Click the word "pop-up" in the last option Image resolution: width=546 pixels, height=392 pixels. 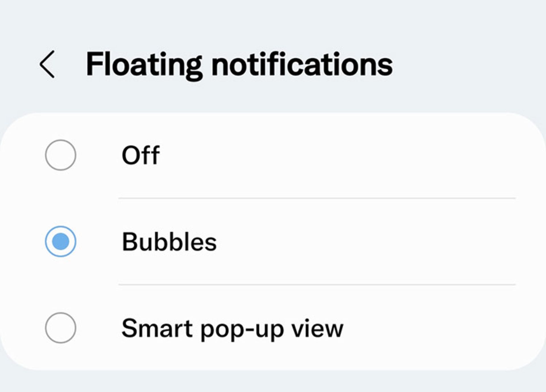[x=242, y=329]
